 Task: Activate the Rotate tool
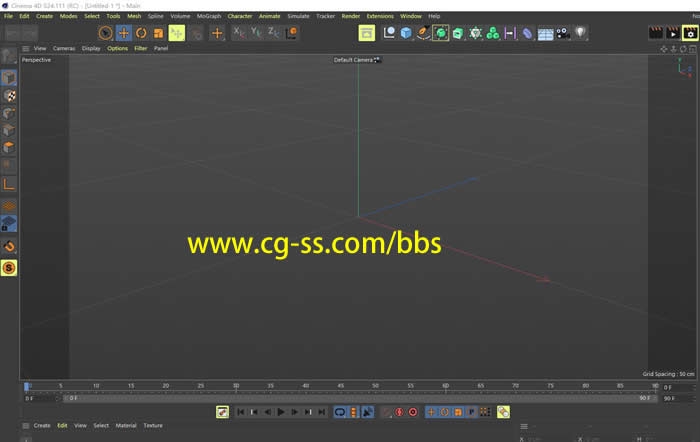point(141,33)
